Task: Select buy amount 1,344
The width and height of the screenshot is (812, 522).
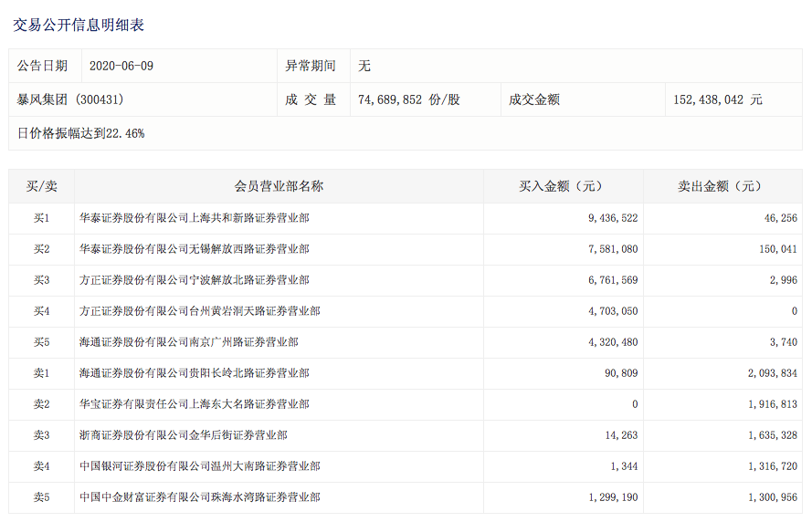Action: click(624, 466)
